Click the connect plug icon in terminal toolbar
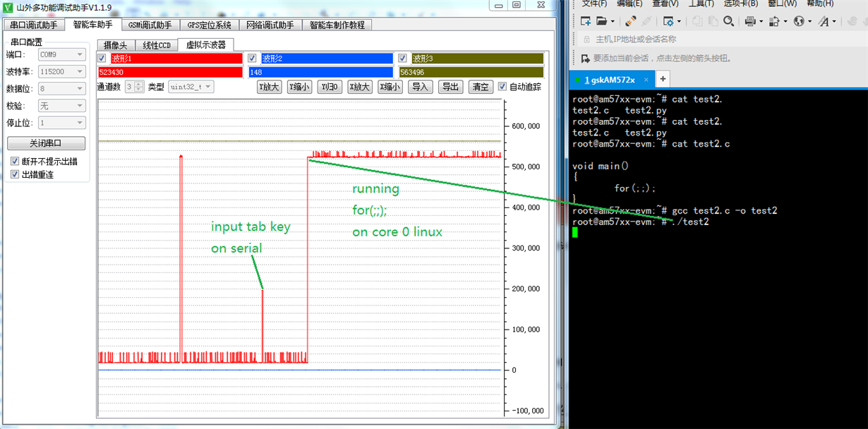The height and width of the screenshot is (429, 868). [x=630, y=21]
